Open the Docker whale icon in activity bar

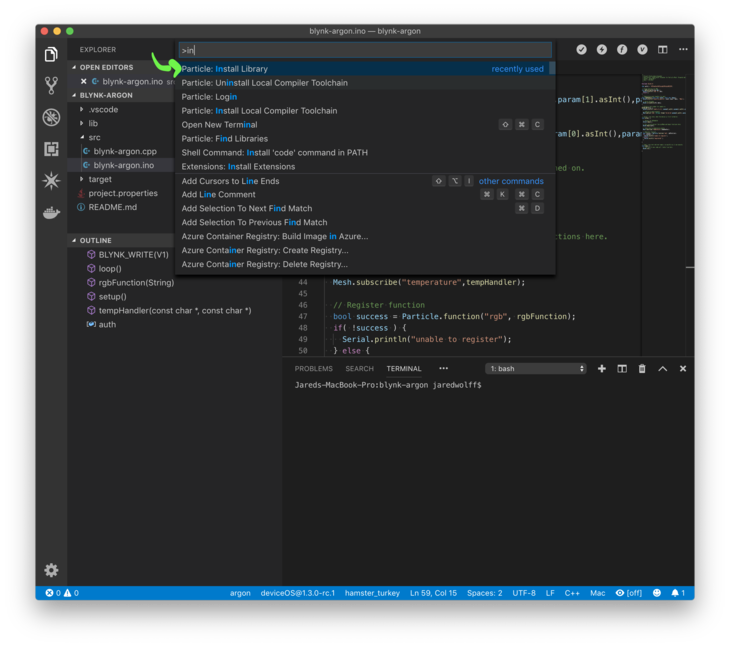pyautogui.click(x=51, y=213)
